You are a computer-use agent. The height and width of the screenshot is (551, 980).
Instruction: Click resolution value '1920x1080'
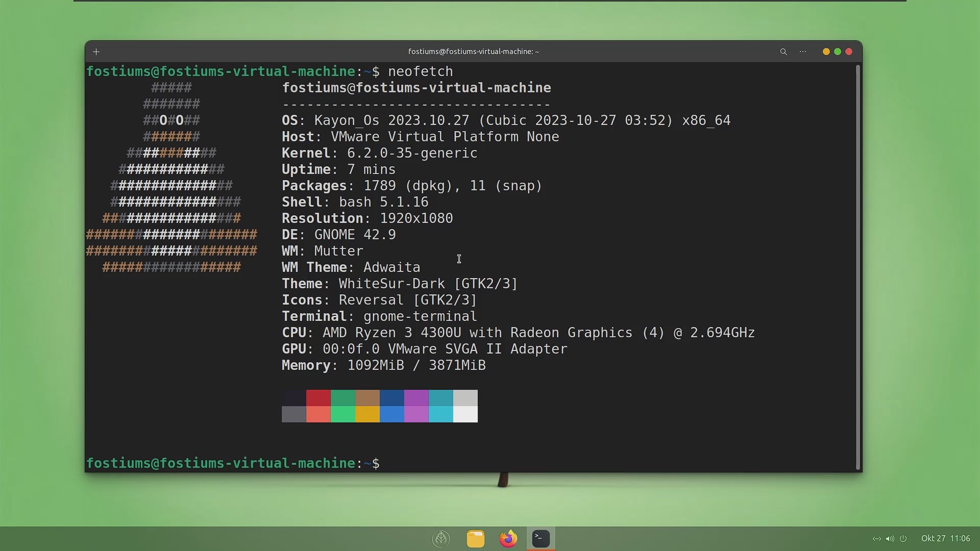(416, 218)
